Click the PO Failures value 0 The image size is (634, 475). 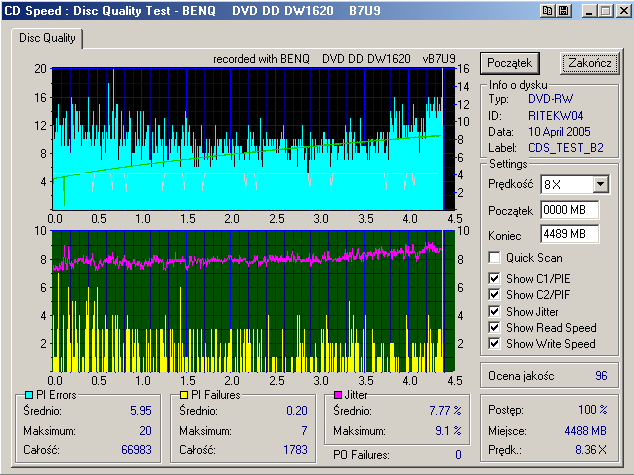[x=458, y=455]
